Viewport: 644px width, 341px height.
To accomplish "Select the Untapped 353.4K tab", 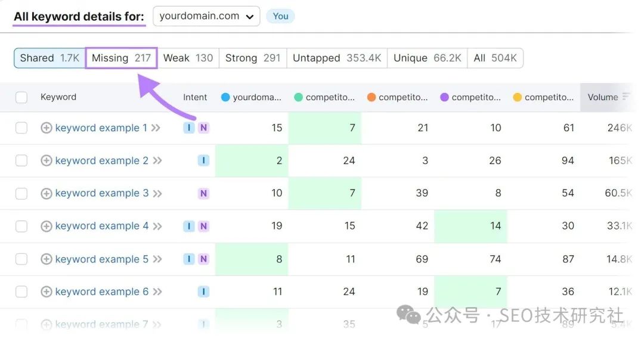I will pyautogui.click(x=337, y=58).
